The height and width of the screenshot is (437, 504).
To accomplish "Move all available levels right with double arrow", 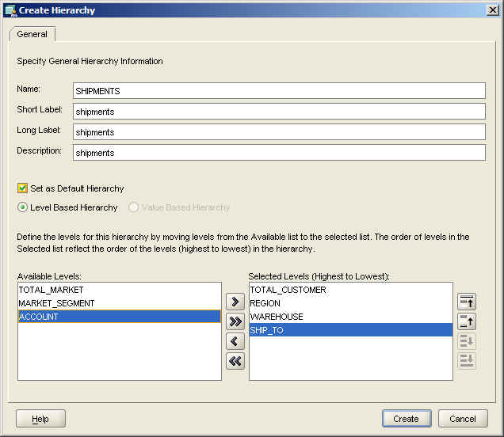I will (235, 321).
